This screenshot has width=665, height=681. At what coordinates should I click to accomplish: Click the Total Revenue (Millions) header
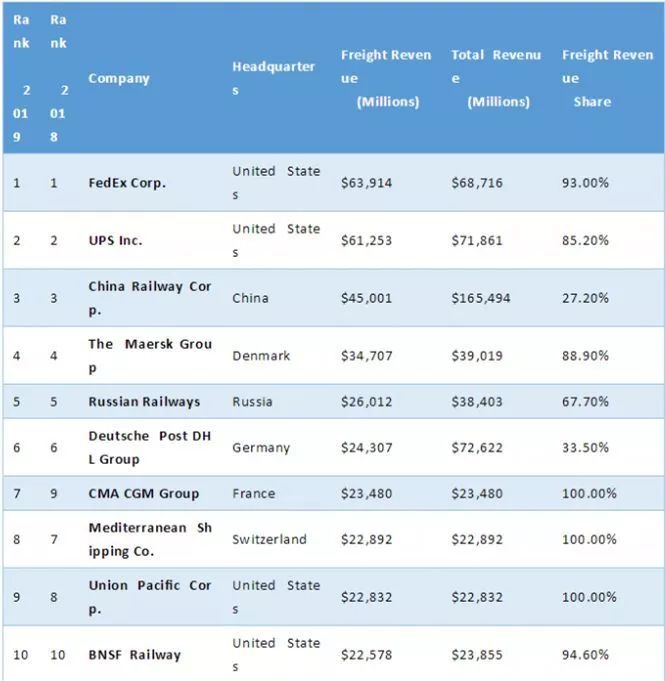click(496, 78)
